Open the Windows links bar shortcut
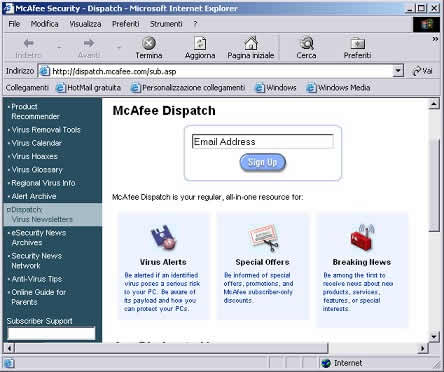 pos(276,88)
